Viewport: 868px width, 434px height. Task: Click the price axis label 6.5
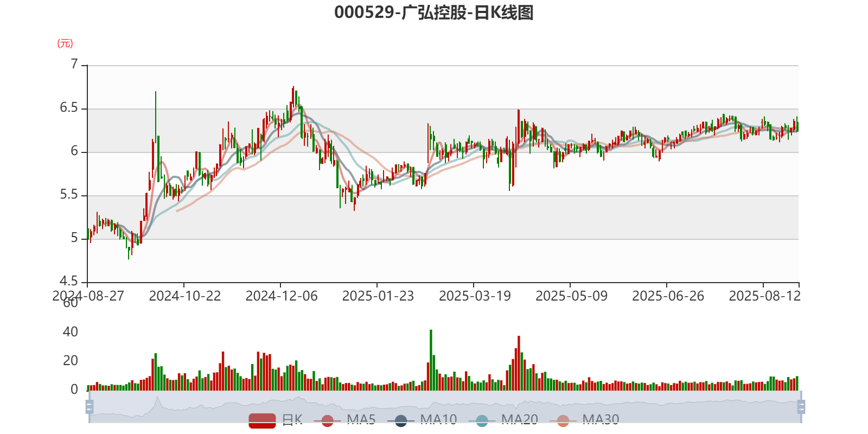coord(69,107)
